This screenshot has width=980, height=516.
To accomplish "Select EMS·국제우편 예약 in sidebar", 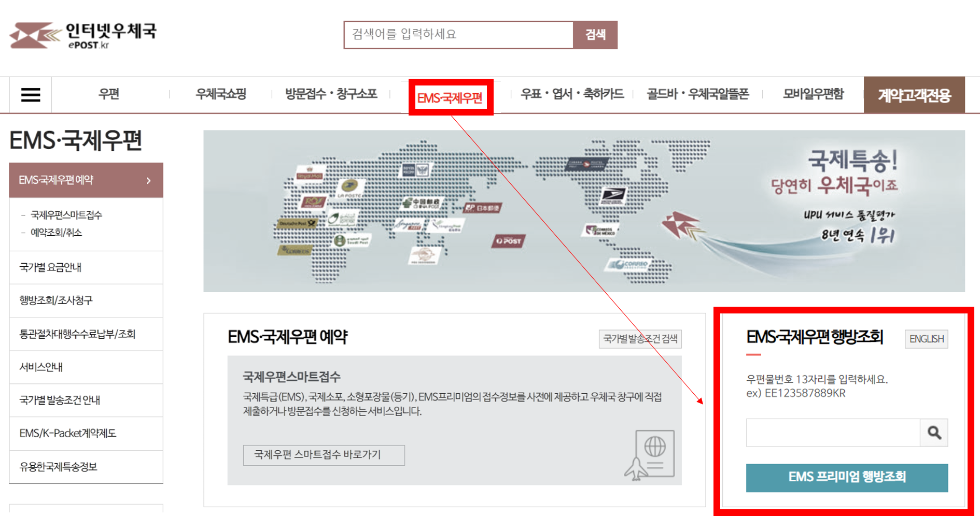I will pos(86,180).
